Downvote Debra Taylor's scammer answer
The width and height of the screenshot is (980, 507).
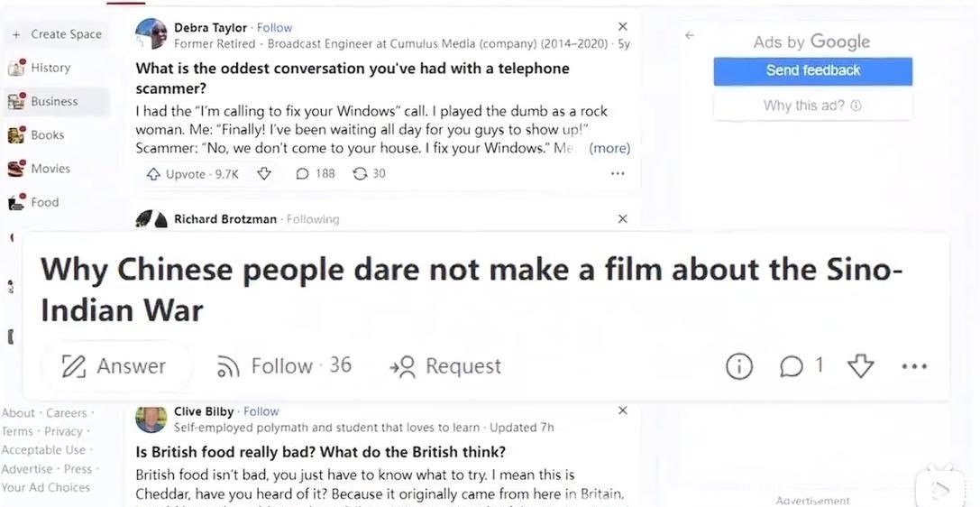point(264,173)
